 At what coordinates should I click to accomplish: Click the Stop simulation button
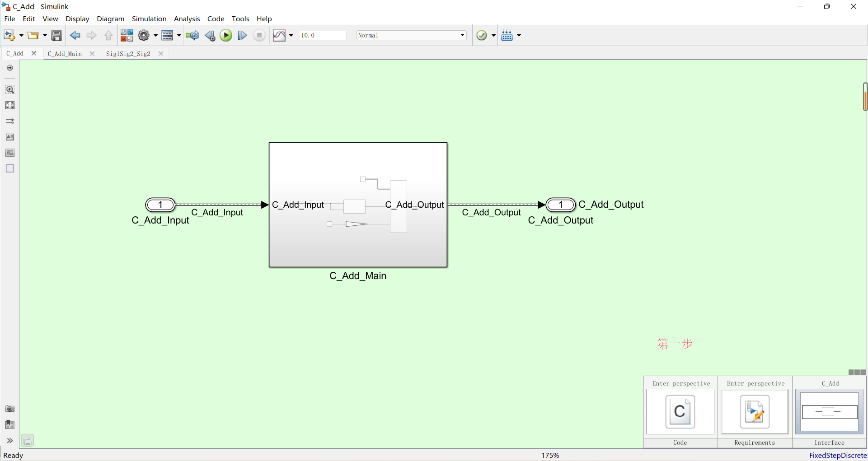coord(259,35)
